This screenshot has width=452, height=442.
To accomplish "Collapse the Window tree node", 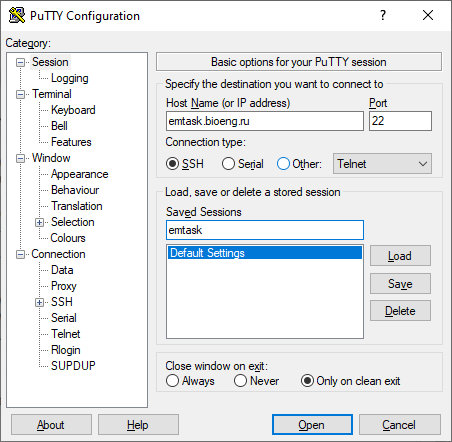I will coord(20,158).
